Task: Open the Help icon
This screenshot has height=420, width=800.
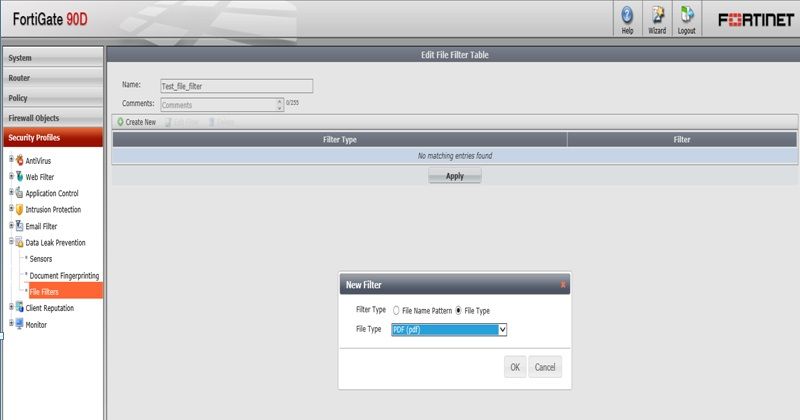Action: pyautogui.click(x=627, y=15)
